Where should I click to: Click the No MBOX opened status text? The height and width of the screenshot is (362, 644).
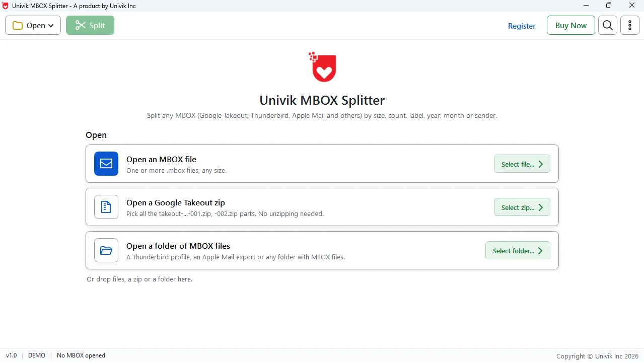(x=81, y=355)
